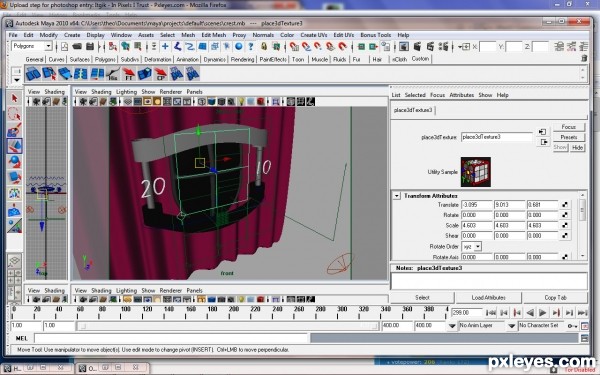This screenshot has width=600, height=375.
Task: Click the padlock icon in status line
Action: click(x=264, y=47)
